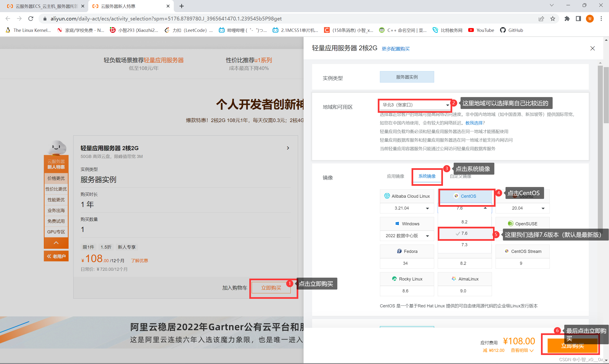Screen dimensions: 609x364
Task: Click the 教我选择 help link
Action: 474,123
